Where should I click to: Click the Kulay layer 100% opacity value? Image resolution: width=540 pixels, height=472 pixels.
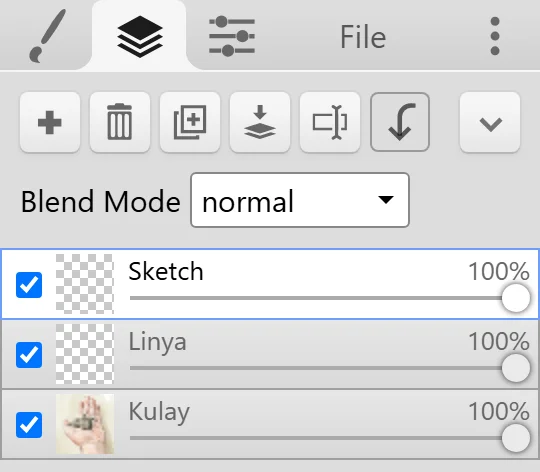pos(499,411)
